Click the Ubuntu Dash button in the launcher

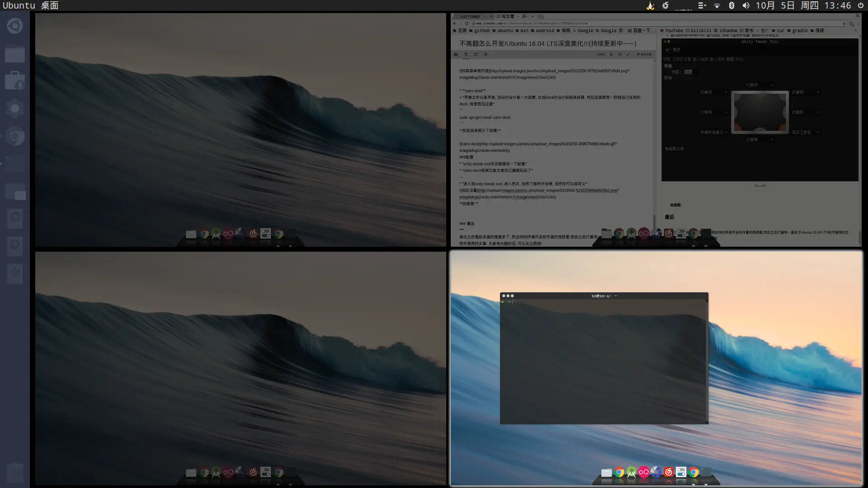pyautogui.click(x=14, y=26)
